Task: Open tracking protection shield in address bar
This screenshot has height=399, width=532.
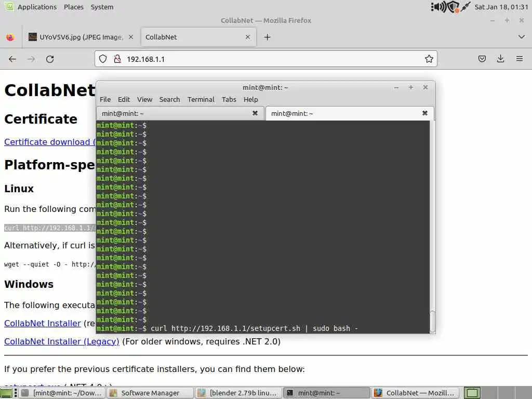Action: tap(103, 59)
